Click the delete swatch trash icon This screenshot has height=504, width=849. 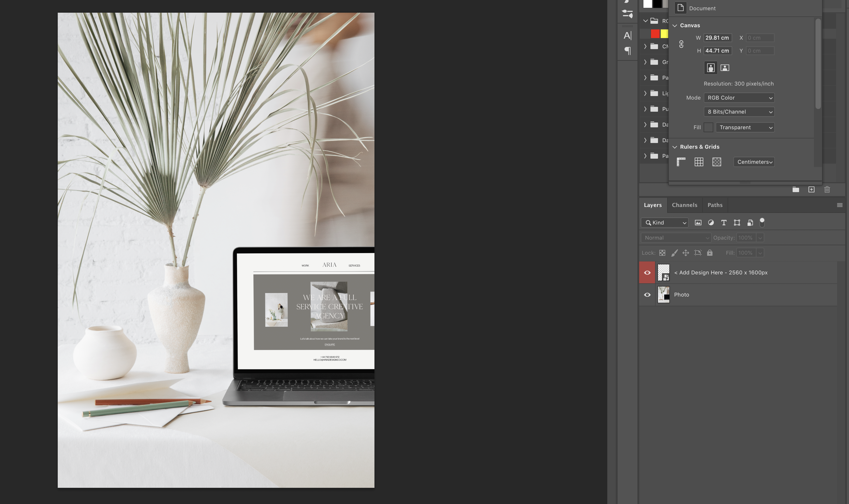click(827, 189)
